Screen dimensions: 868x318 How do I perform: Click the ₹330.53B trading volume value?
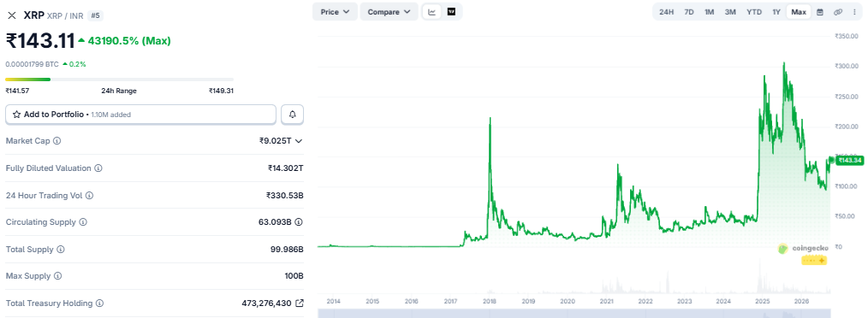pos(284,195)
